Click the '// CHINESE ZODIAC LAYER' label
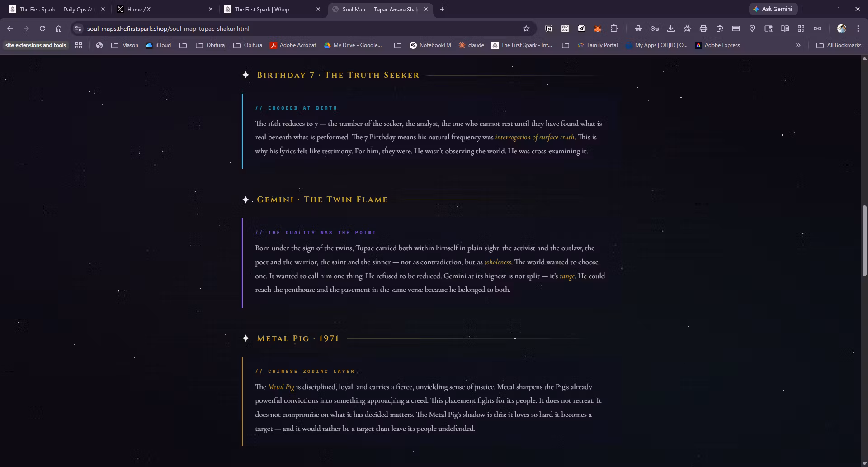Image resolution: width=868 pixels, height=467 pixels. coord(305,372)
